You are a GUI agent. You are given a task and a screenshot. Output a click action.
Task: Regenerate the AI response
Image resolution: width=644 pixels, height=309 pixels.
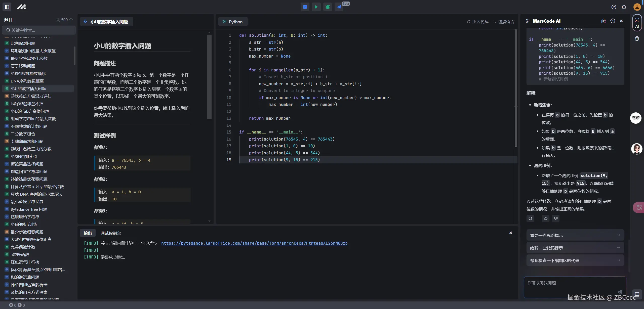[530, 218]
